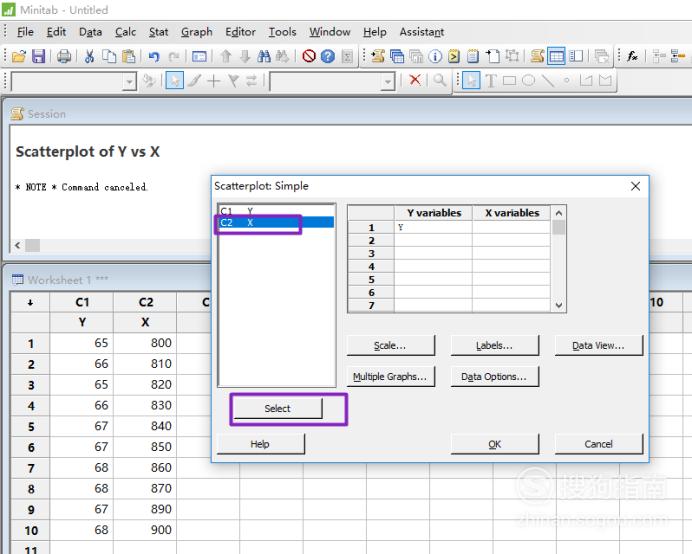The height and width of the screenshot is (554, 692).
Task: Click the Edit Last Dialog icon
Action: (x=199, y=57)
